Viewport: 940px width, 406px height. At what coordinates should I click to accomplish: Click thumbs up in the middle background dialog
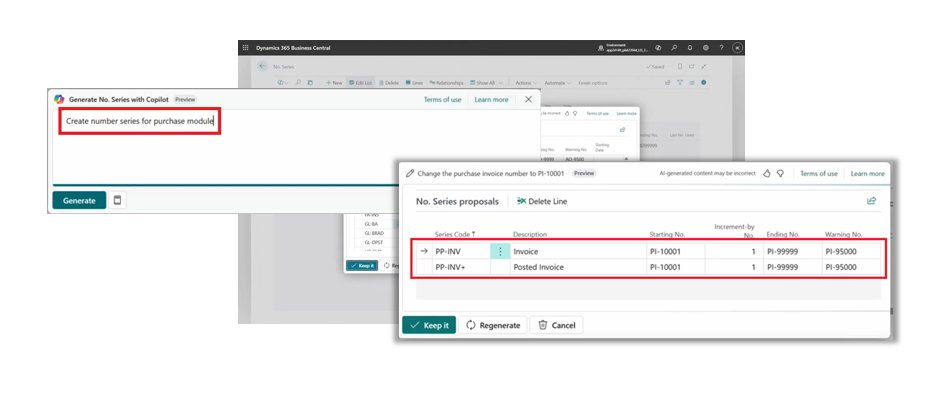pos(567,113)
